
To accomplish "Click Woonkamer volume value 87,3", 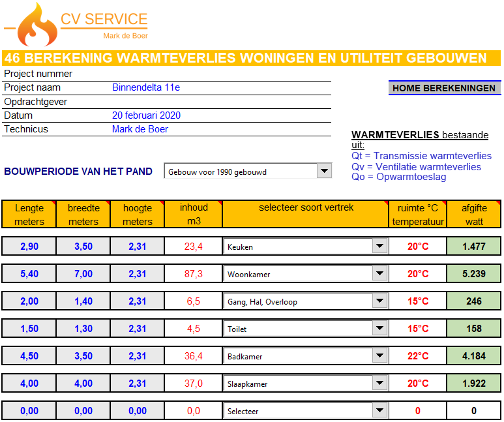I will coord(193,274).
